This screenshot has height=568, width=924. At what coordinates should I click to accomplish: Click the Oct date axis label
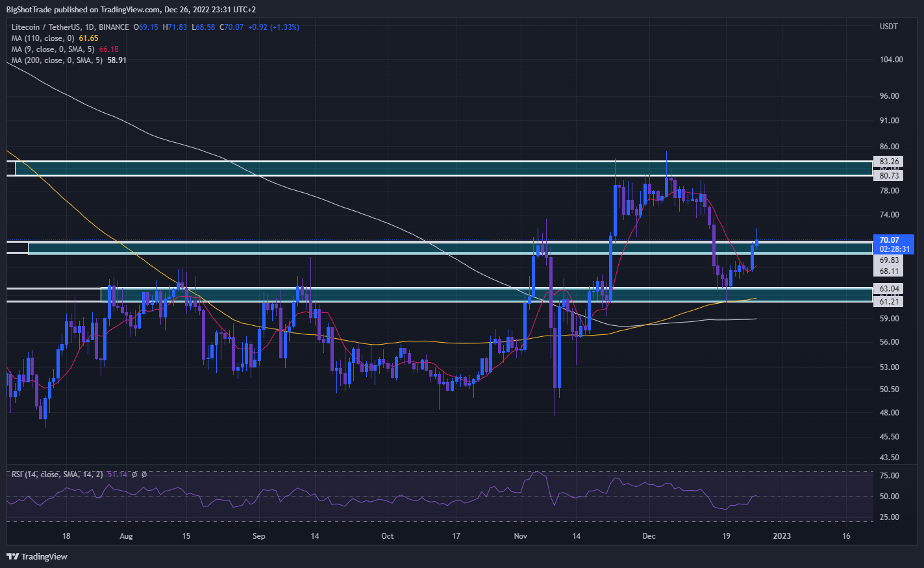[387, 536]
